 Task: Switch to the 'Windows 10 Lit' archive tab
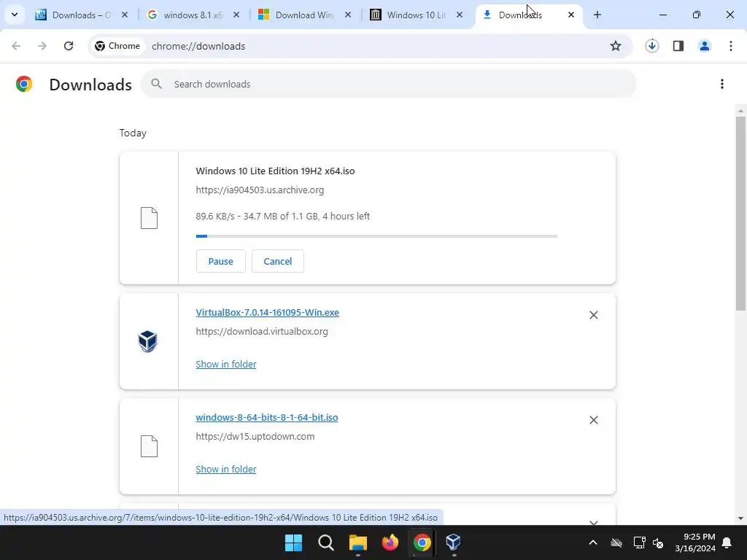click(417, 15)
